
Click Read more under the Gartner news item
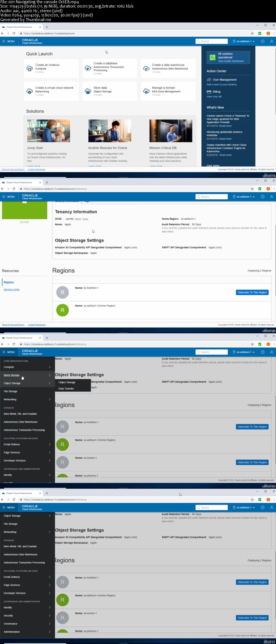coord(225,126)
